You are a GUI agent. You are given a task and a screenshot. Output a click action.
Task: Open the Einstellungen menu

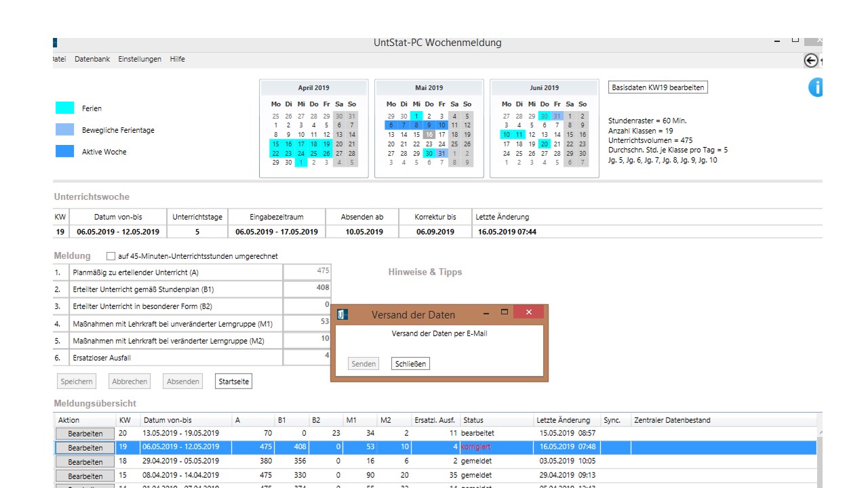[x=140, y=59]
